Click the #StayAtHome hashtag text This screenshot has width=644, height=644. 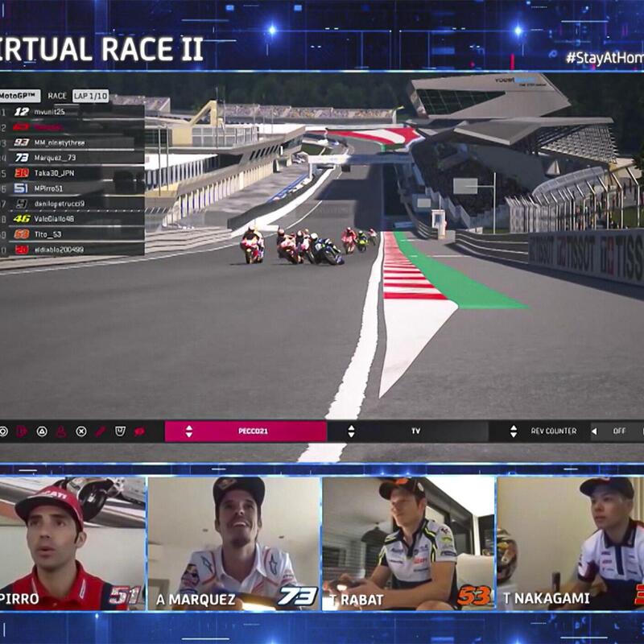pos(604,58)
